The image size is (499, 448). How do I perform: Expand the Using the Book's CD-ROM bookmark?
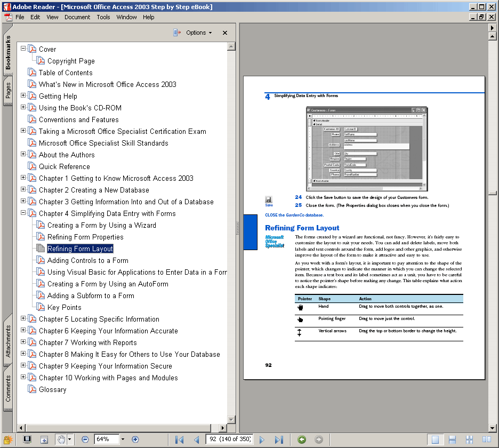(x=23, y=107)
